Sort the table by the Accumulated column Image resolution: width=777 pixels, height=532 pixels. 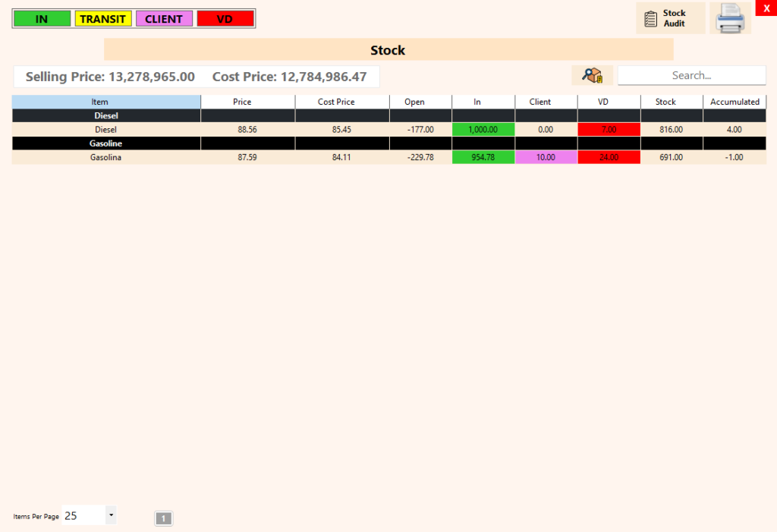point(734,101)
